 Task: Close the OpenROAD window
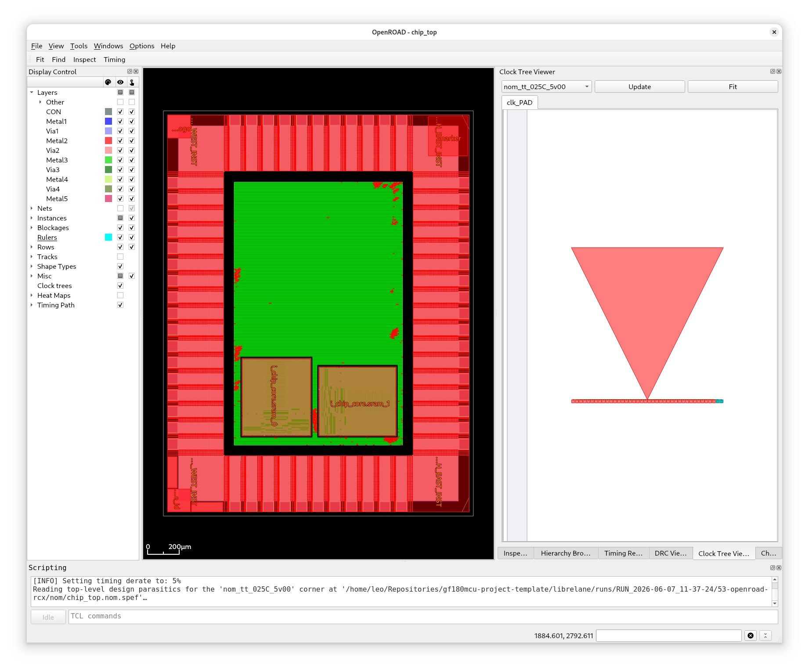pyautogui.click(x=774, y=32)
